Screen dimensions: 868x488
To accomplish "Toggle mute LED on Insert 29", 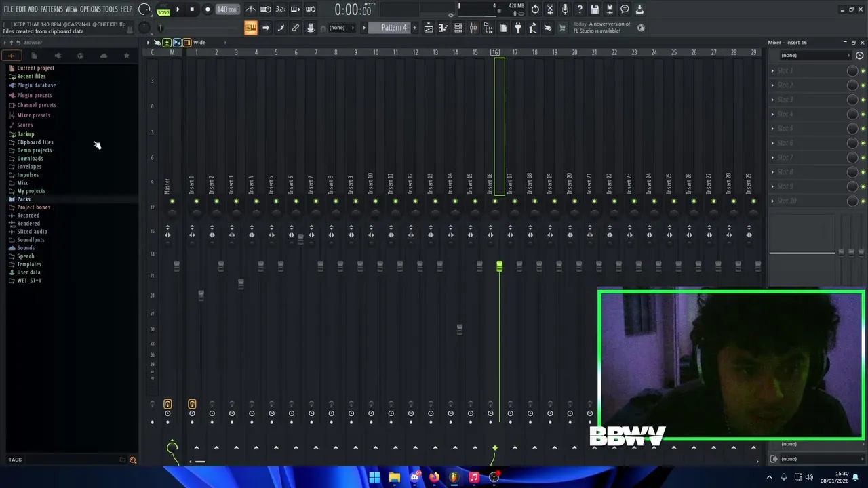I will [753, 201].
